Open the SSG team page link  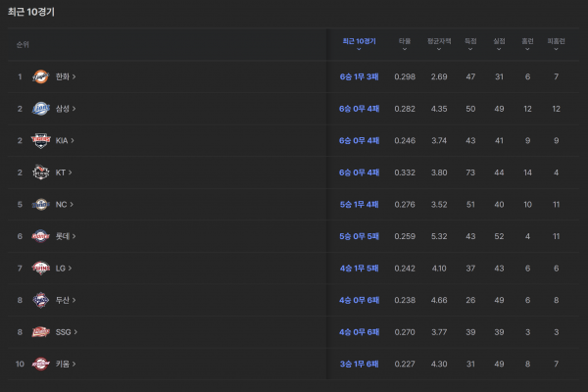(67, 332)
